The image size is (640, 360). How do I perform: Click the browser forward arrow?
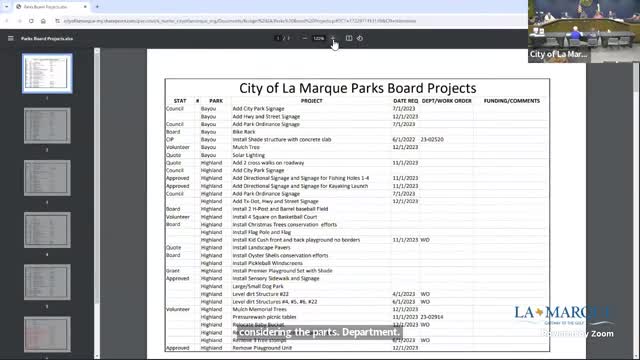click(19, 21)
